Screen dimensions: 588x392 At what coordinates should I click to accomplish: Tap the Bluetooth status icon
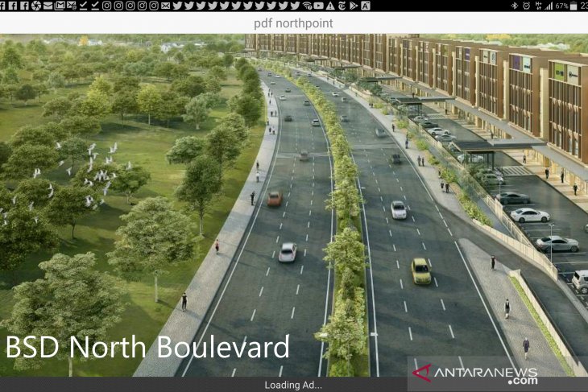pos(515,6)
